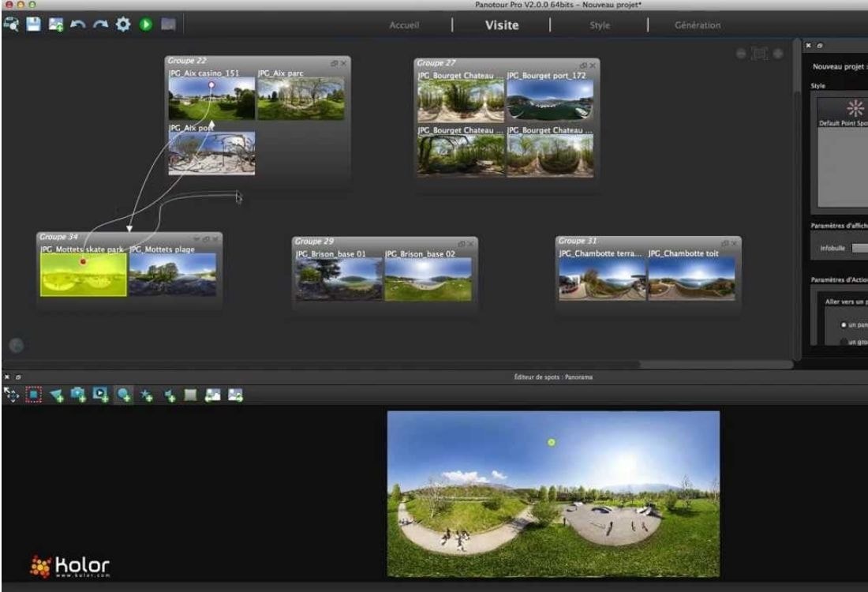
Task: Open the Génération tab
Action: [697, 25]
